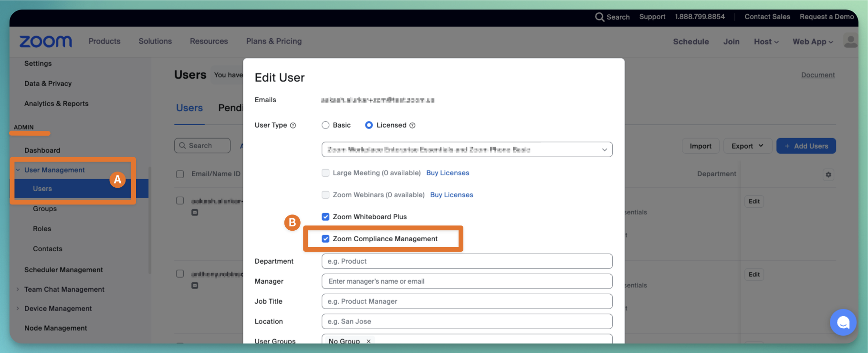The height and width of the screenshot is (353, 868).
Task: Open the Products menu
Action: [x=105, y=41]
